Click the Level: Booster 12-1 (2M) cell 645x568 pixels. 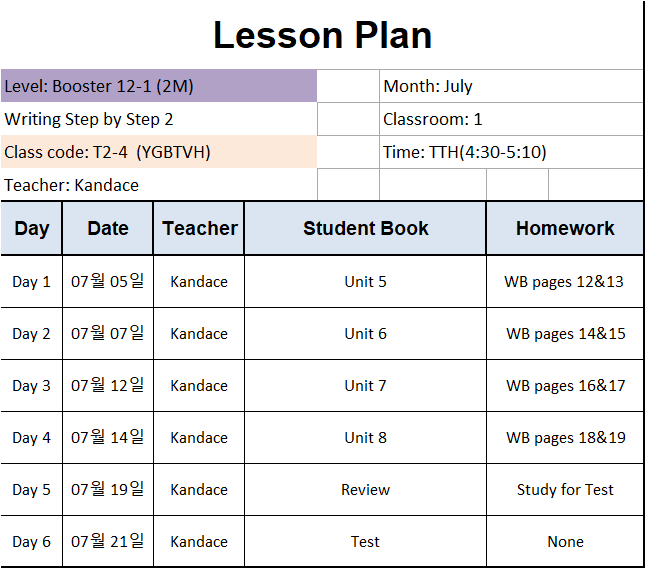159,86
